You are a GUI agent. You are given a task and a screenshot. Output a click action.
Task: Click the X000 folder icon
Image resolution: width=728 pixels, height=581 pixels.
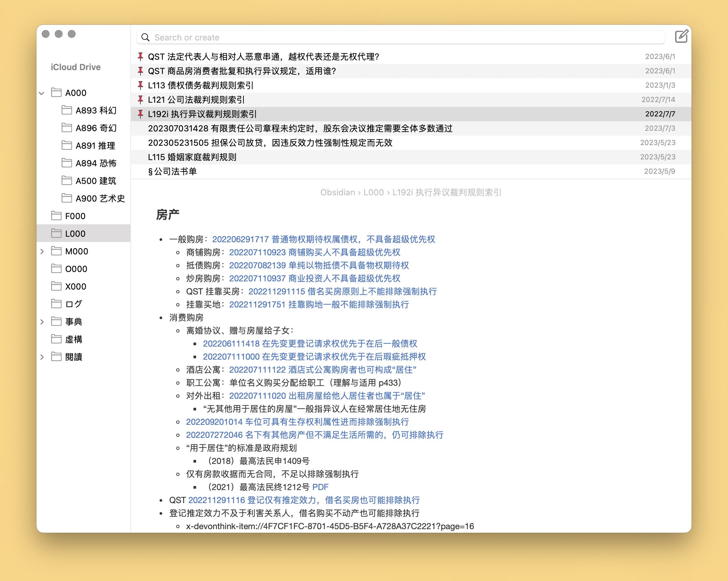tap(56, 286)
